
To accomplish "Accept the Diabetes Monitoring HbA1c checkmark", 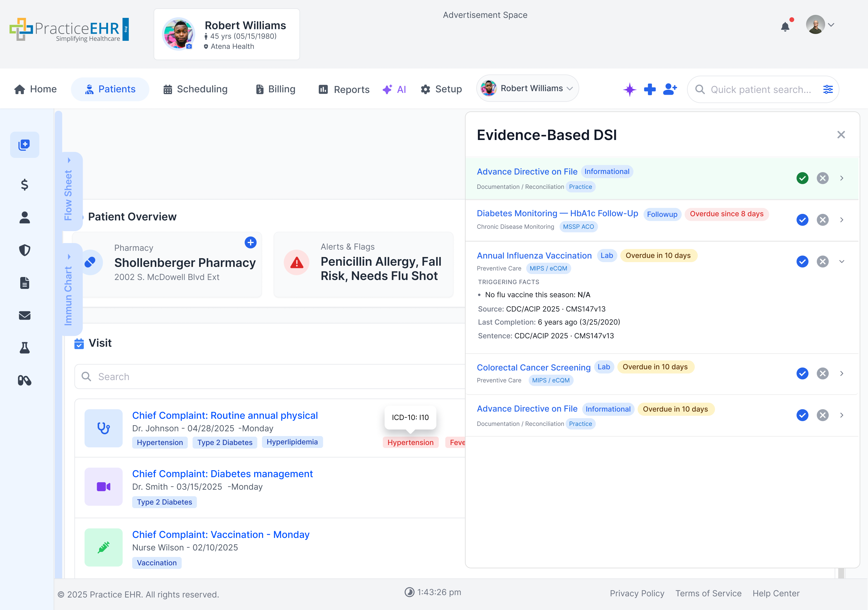I will point(802,220).
